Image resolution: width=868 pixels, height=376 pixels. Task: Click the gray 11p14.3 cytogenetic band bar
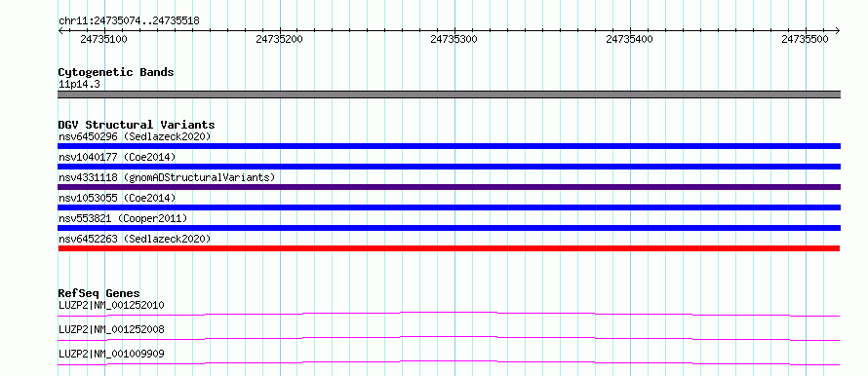[x=449, y=94]
